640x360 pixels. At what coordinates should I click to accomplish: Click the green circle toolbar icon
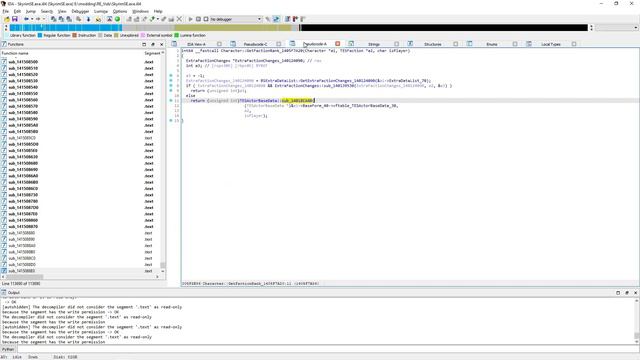tap(117, 19)
